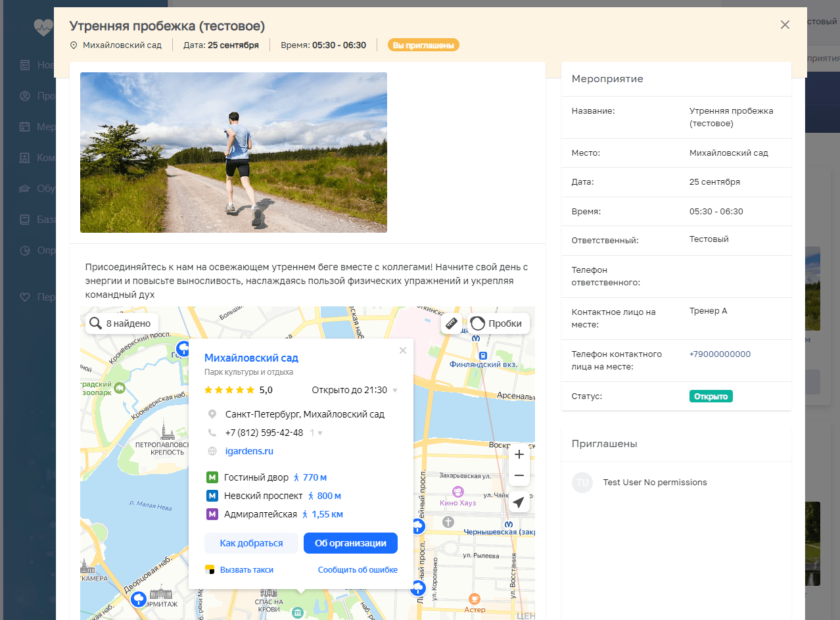Viewport: 840px width, 620px height.
Task: Click the Test User avatar in invited list
Action: pyautogui.click(x=582, y=483)
